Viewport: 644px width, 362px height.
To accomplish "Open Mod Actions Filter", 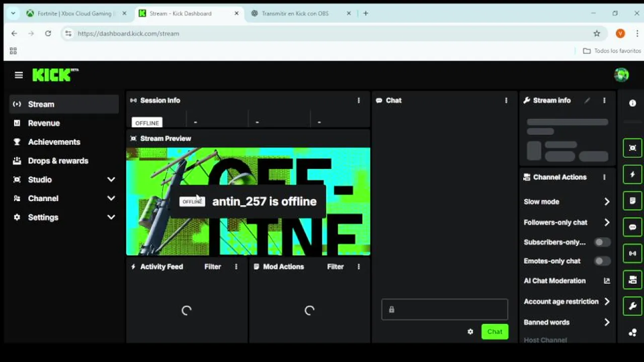I will 335,266.
